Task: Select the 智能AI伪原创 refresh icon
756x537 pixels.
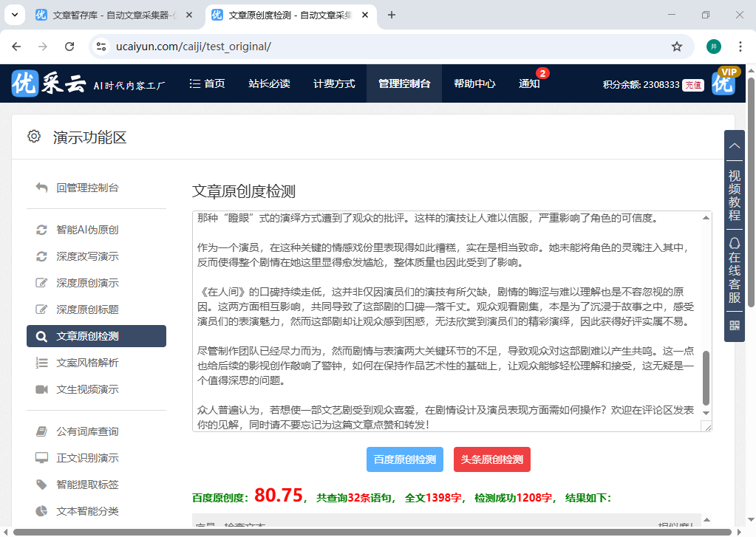Action: click(x=42, y=230)
